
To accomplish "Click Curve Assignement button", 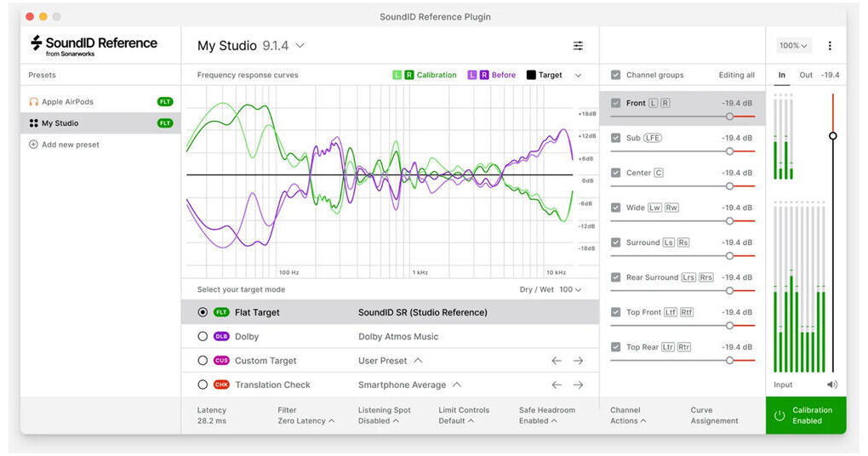I will tap(714, 416).
